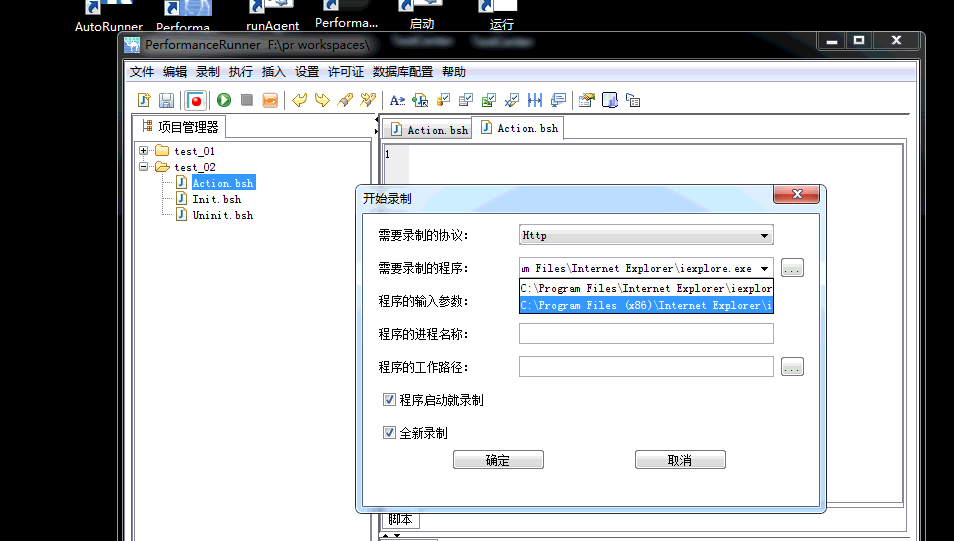Click the 取消 cancel button
954x541 pixels.
pyautogui.click(x=680, y=460)
